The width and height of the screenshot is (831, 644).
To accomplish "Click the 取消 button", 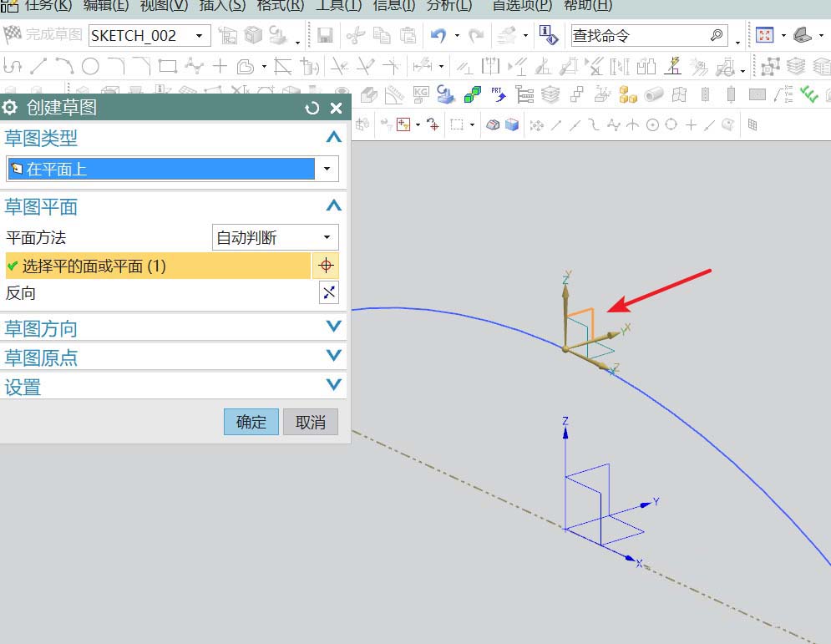I will pyautogui.click(x=311, y=422).
